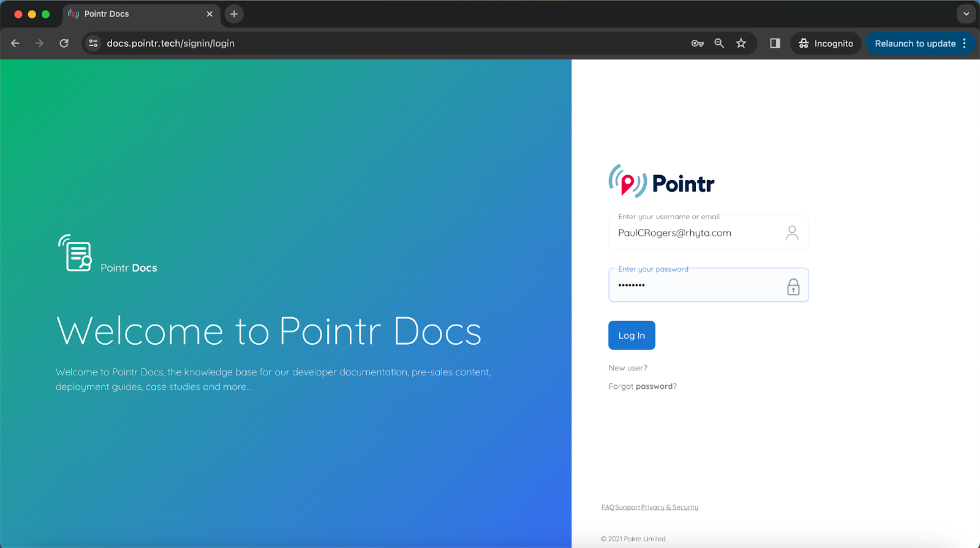Image resolution: width=980 pixels, height=548 pixels.
Task: Click the © 2021 Pointr Limited text
Action: click(x=633, y=539)
